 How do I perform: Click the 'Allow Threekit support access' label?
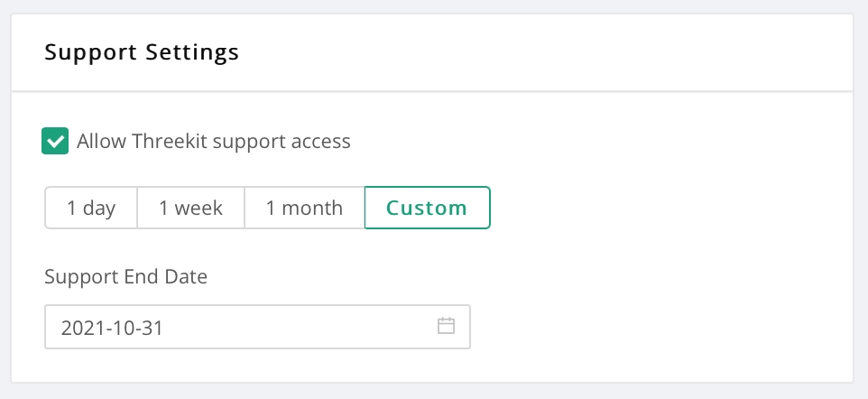coord(213,141)
